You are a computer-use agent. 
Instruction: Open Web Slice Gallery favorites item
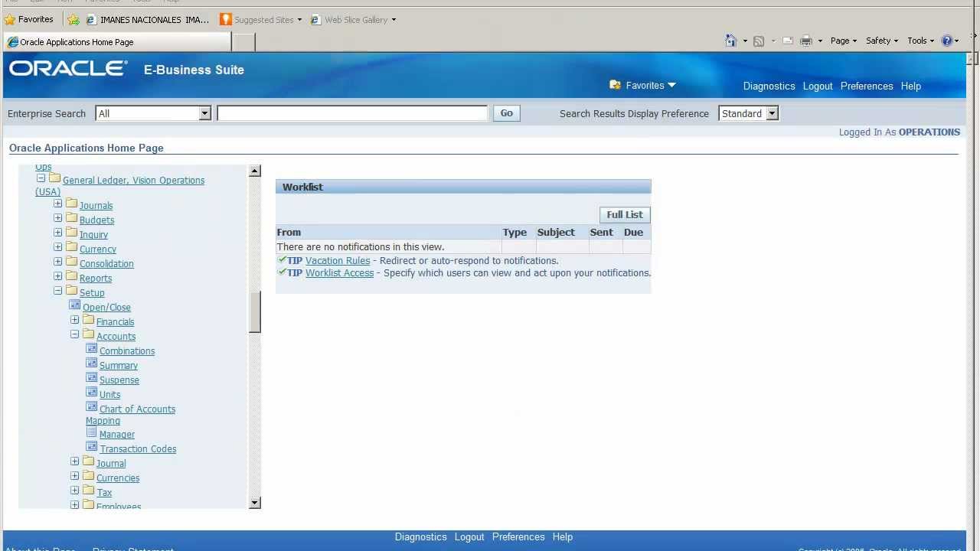[x=353, y=20]
